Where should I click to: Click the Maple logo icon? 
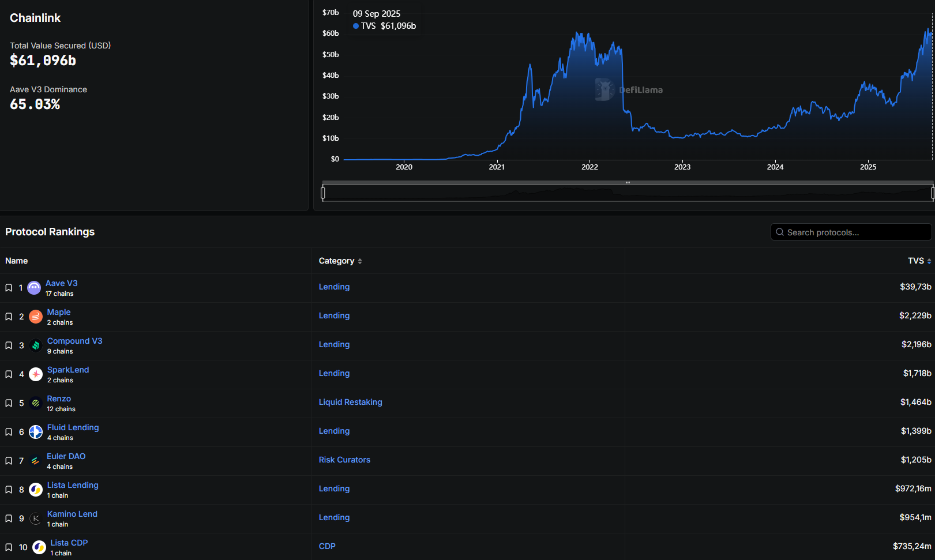[36, 317]
